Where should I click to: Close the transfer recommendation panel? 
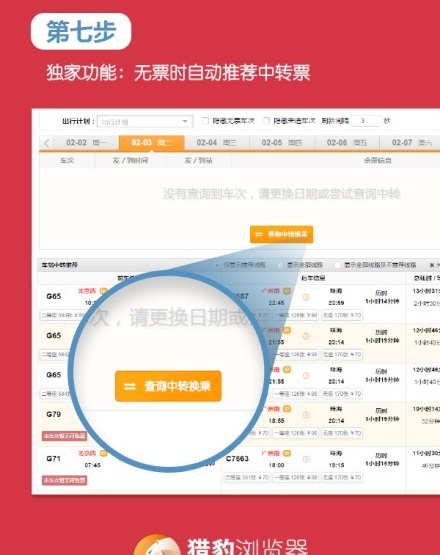coord(432,265)
